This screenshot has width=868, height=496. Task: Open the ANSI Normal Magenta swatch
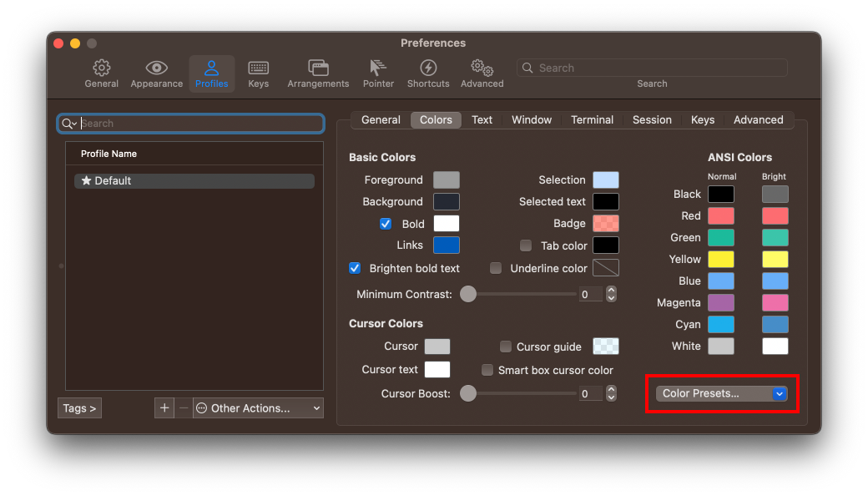tap(721, 303)
